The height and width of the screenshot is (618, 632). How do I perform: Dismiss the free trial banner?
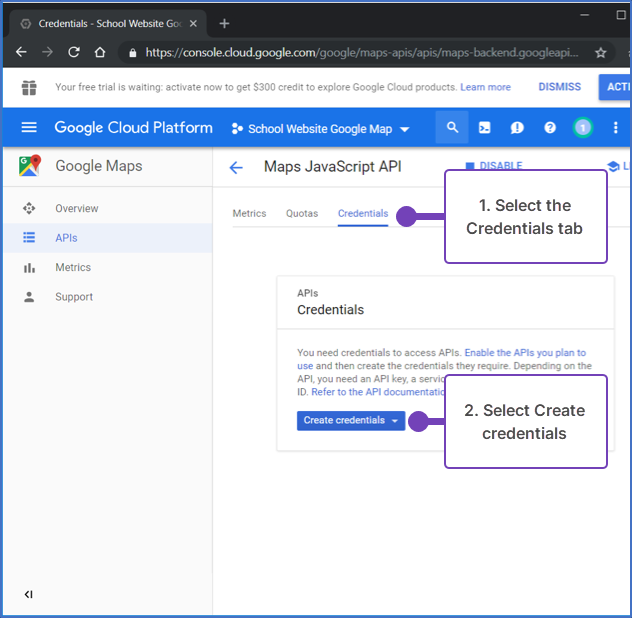559,87
